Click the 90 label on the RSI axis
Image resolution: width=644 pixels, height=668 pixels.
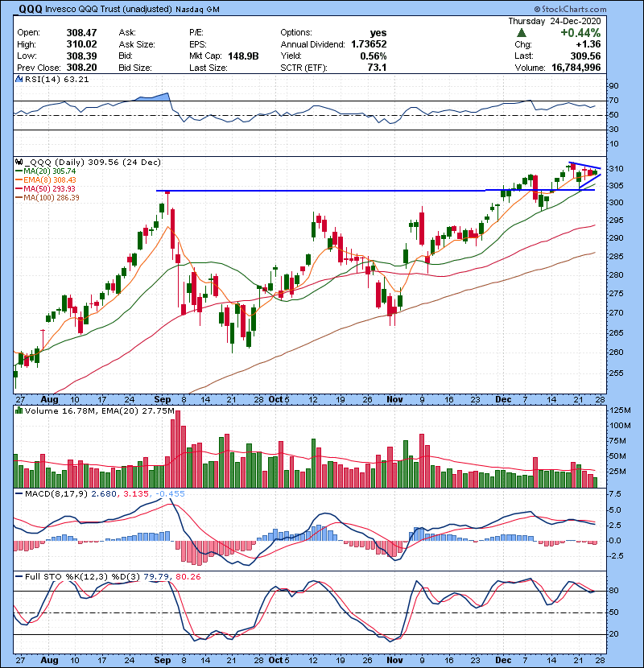613,86
